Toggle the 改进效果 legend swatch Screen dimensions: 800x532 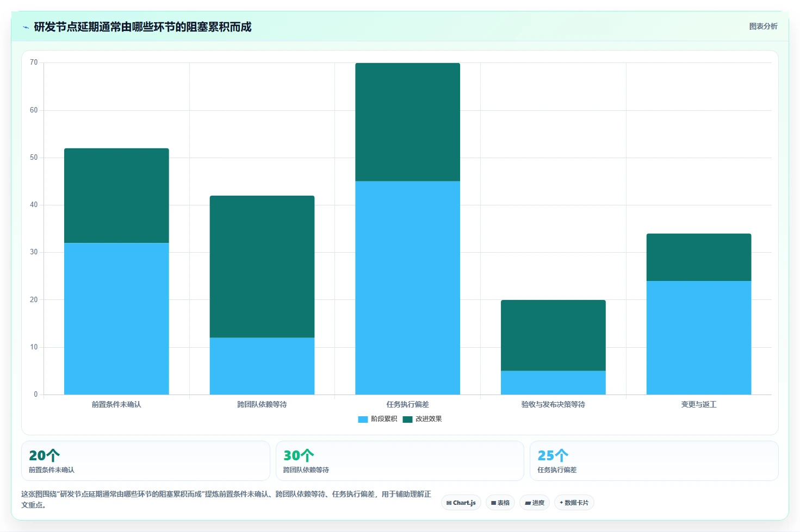(x=407, y=420)
